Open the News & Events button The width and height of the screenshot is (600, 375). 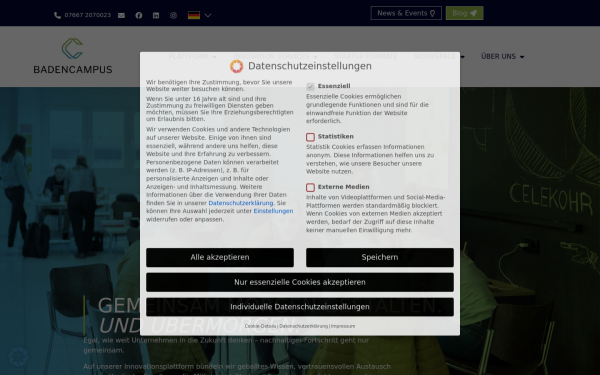tap(406, 13)
